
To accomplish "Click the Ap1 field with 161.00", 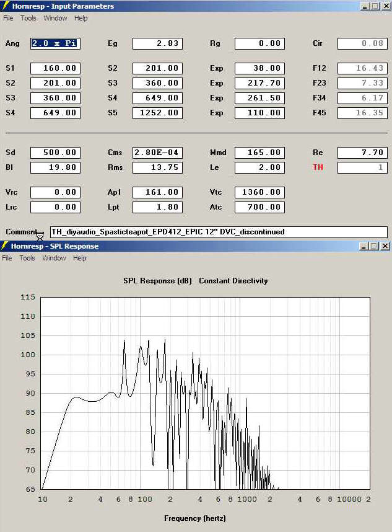I will click(157, 192).
